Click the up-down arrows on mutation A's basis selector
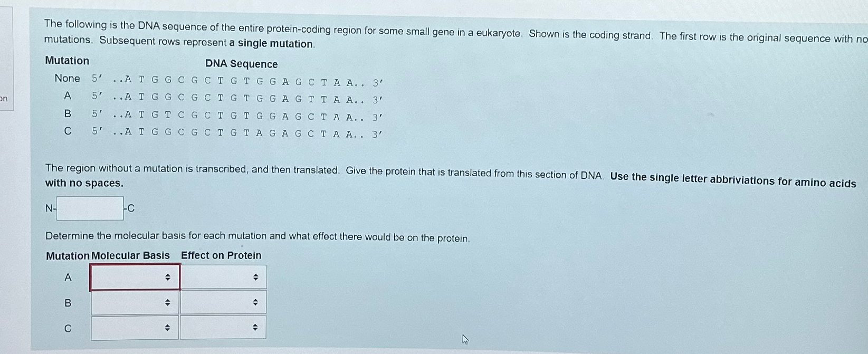 [x=168, y=276]
